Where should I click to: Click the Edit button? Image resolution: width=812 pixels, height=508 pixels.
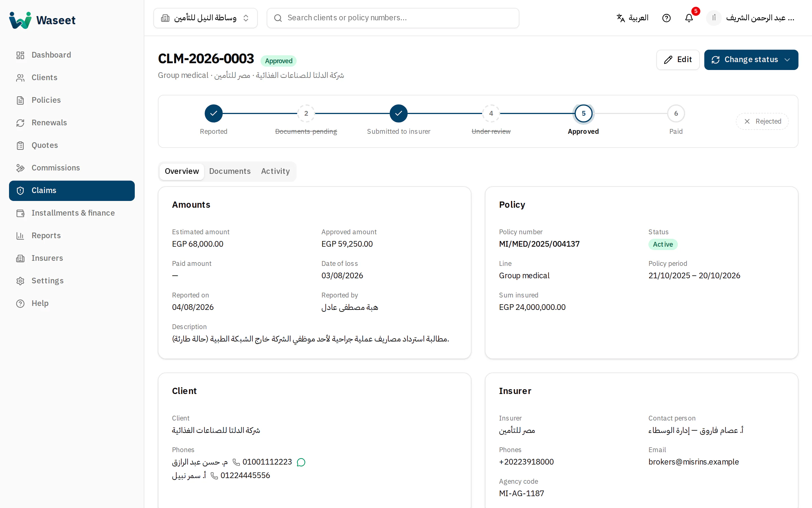(678, 60)
